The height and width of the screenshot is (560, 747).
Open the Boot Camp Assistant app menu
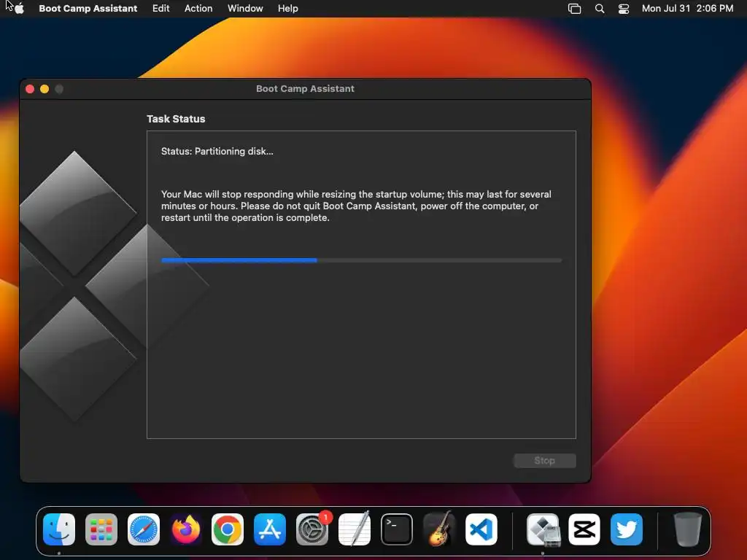88,9
